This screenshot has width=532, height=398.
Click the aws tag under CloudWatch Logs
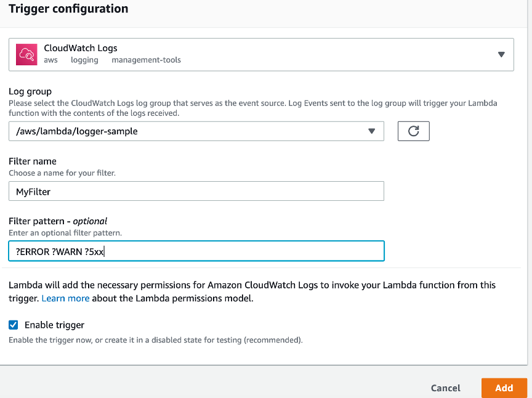[50, 60]
